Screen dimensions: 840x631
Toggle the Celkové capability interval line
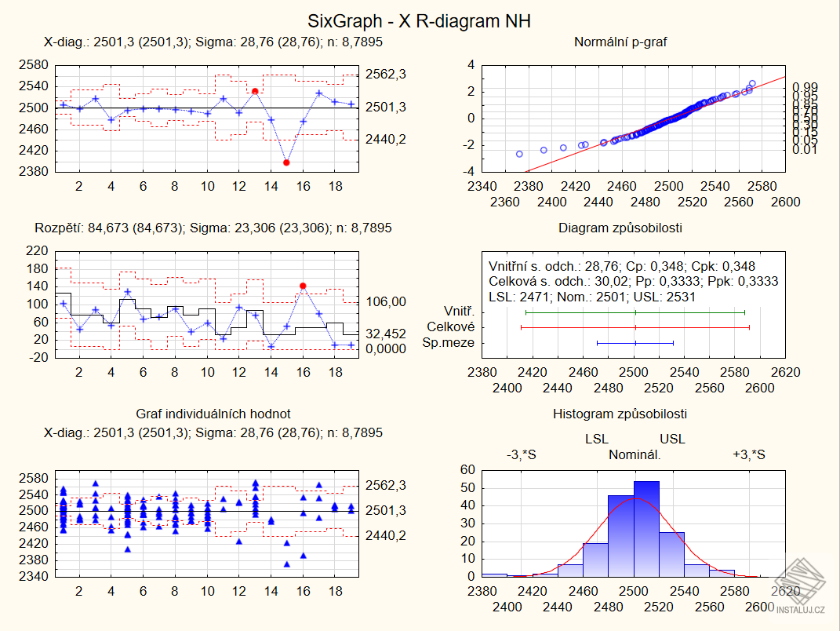(x=635, y=328)
